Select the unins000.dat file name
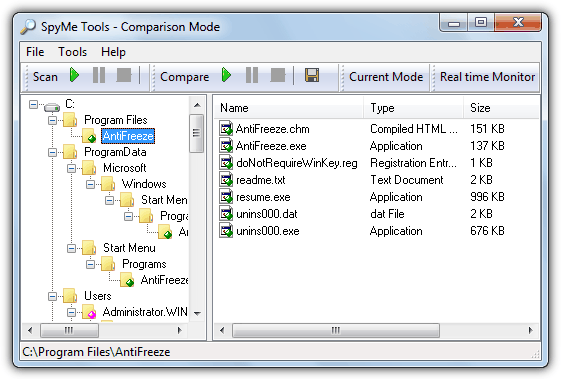This screenshot has width=561, height=379. [267, 214]
